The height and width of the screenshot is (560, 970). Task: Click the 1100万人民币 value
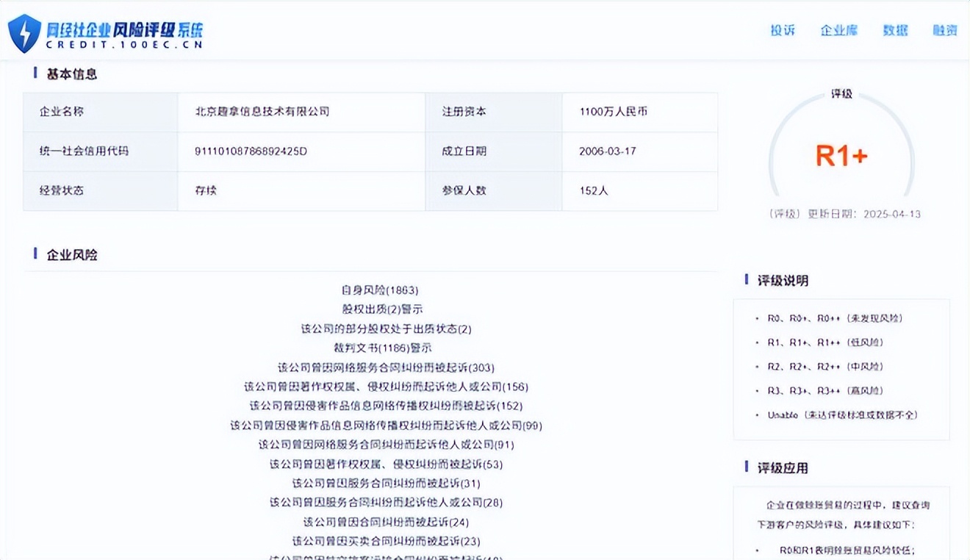pyautogui.click(x=614, y=112)
